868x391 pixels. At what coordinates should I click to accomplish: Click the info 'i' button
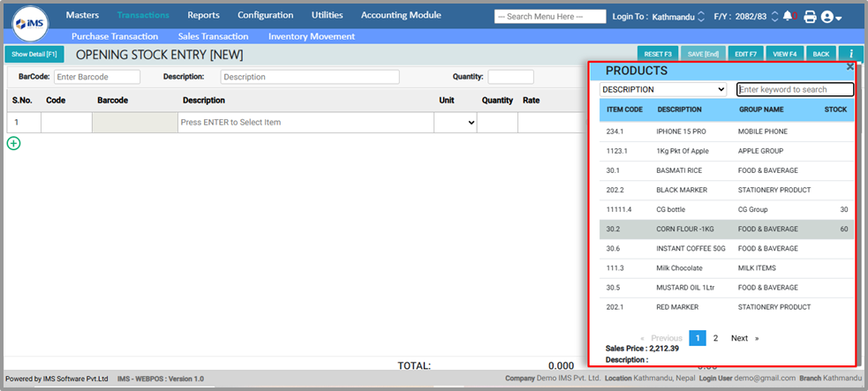tap(850, 54)
